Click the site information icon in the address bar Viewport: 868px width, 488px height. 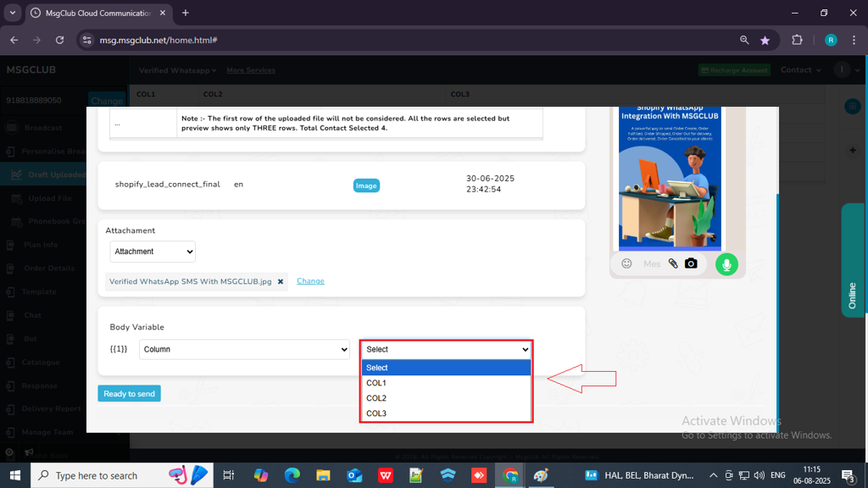pyautogui.click(x=87, y=40)
